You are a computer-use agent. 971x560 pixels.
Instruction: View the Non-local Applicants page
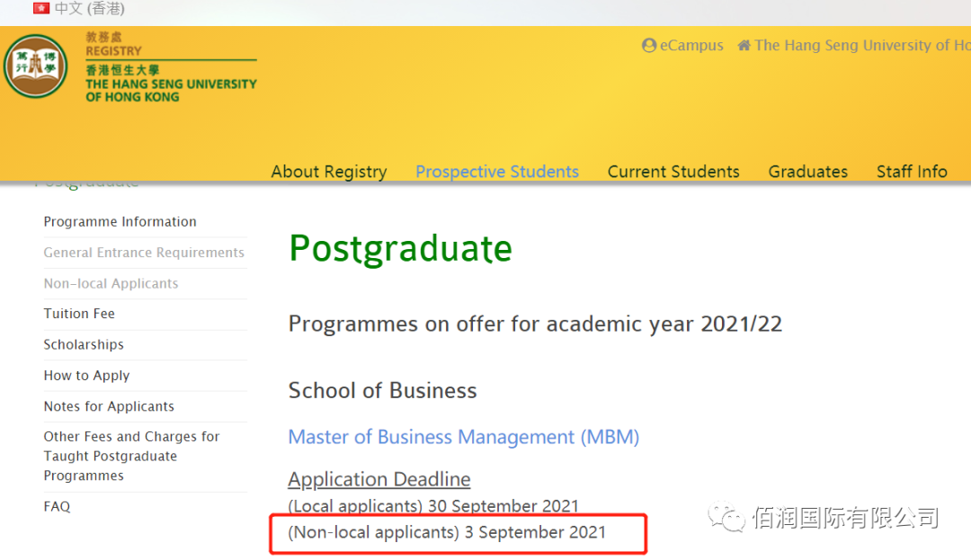pos(111,283)
